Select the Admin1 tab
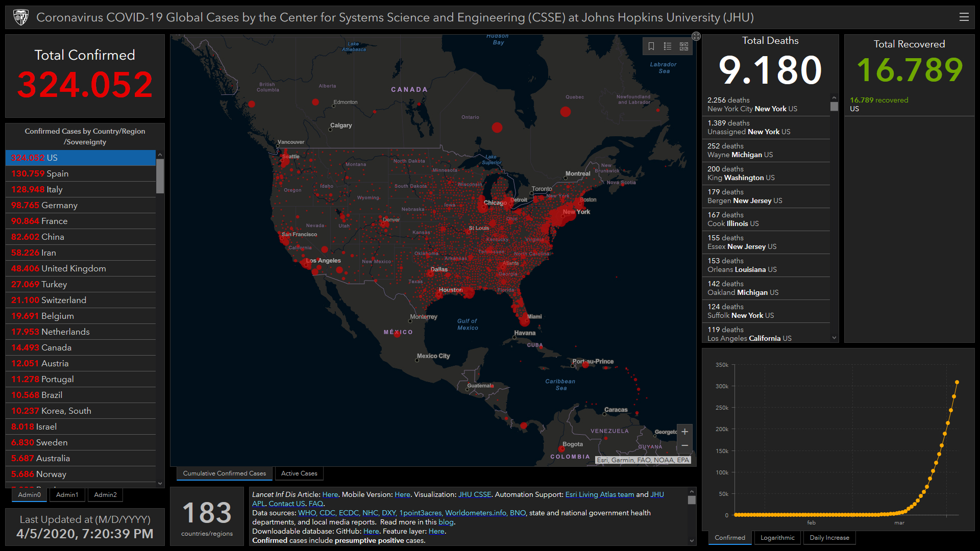The width and height of the screenshot is (980, 551). click(67, 495)
